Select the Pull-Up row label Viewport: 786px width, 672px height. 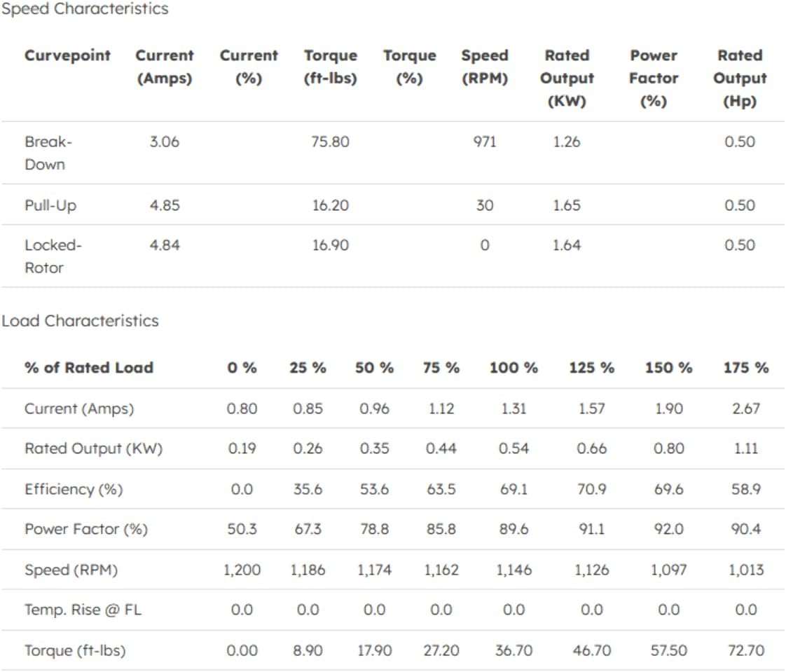50,205
